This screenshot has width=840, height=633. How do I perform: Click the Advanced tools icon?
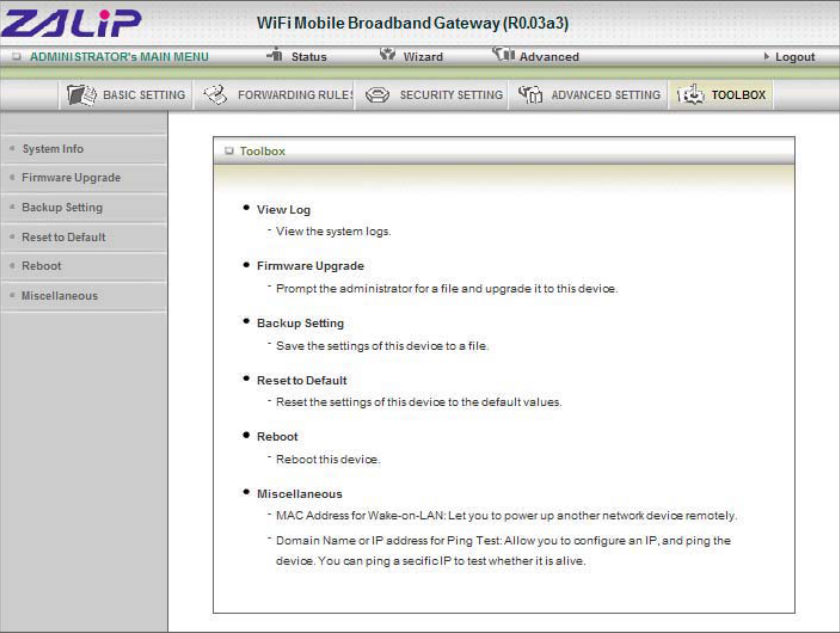point(504,54)
